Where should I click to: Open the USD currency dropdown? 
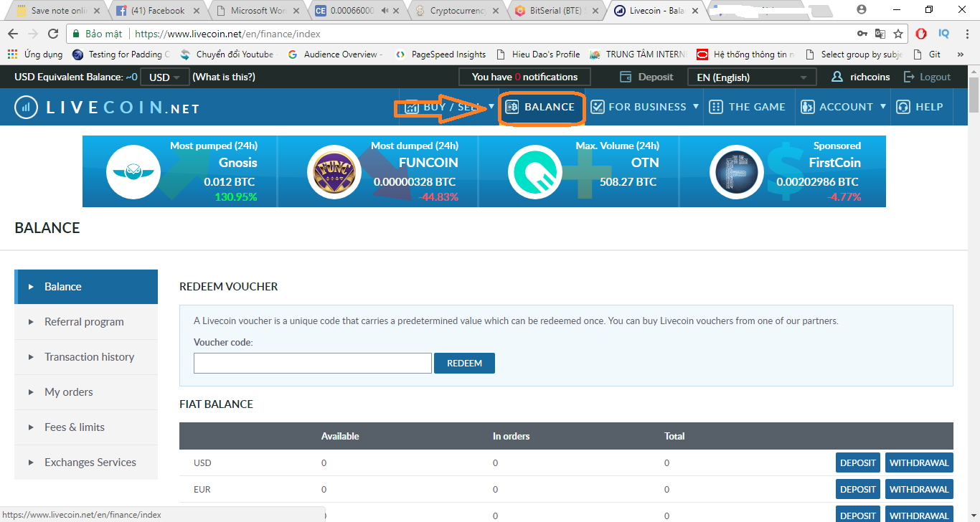tap(165, 77)
